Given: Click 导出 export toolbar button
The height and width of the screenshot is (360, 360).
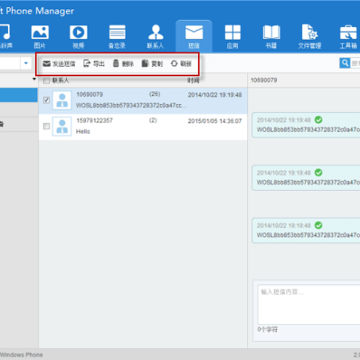Looking at the screenshot, I should pyautogui.click(x=94, y=64).
